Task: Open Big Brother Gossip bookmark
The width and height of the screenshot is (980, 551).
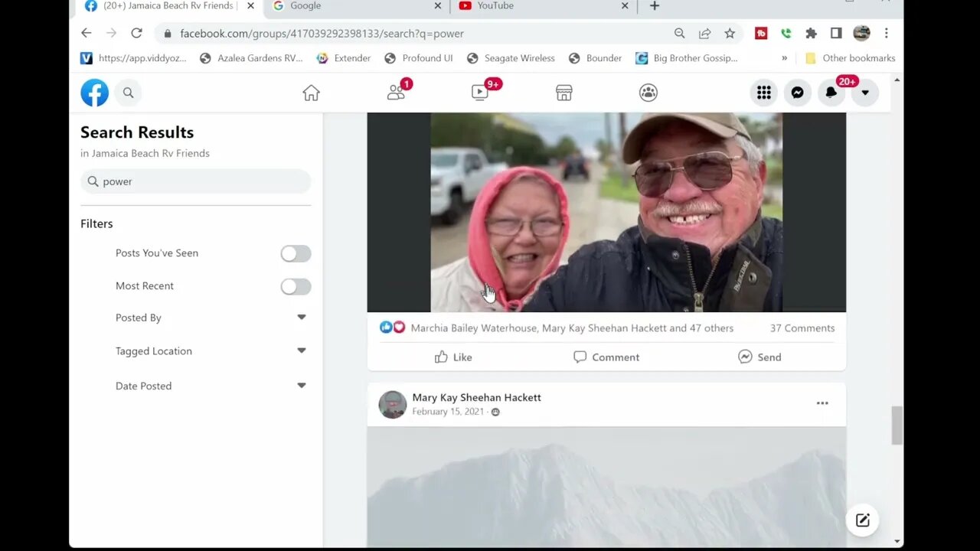Action: tap(688, 58)
